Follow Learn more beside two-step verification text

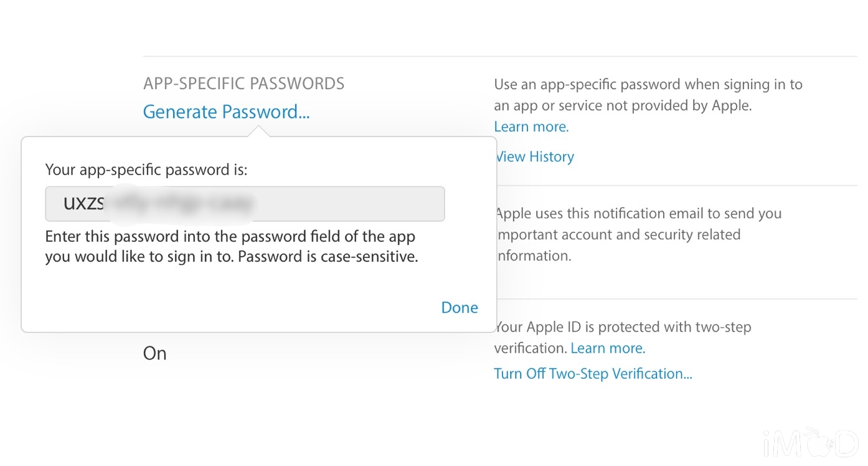point(608,348)
